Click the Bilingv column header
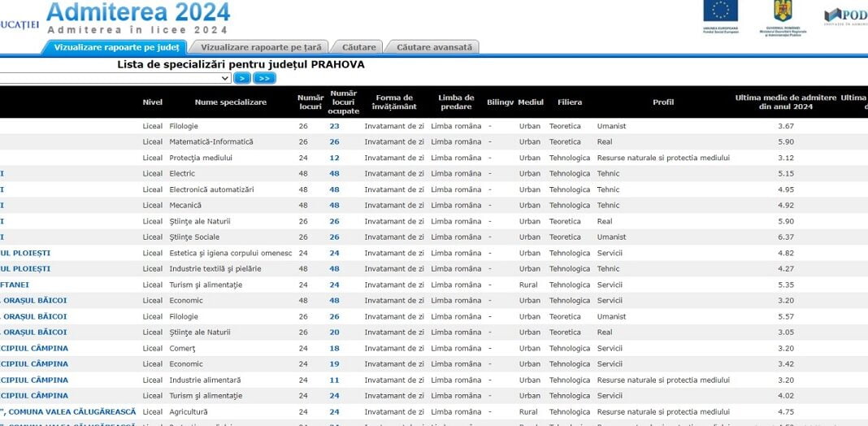This screenshot has height=426, width=868. coord(501,102)
